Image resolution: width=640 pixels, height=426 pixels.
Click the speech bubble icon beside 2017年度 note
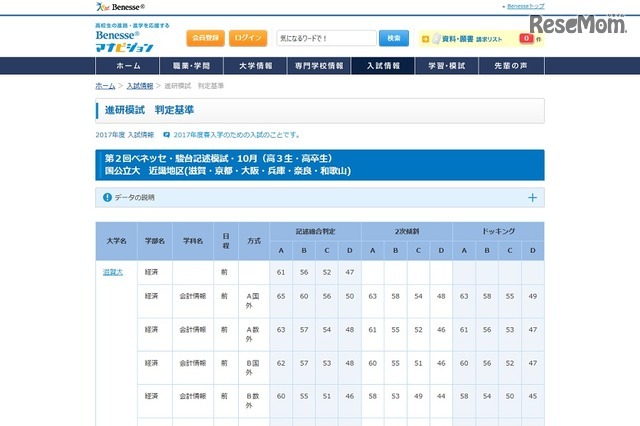tap(166, 135)
